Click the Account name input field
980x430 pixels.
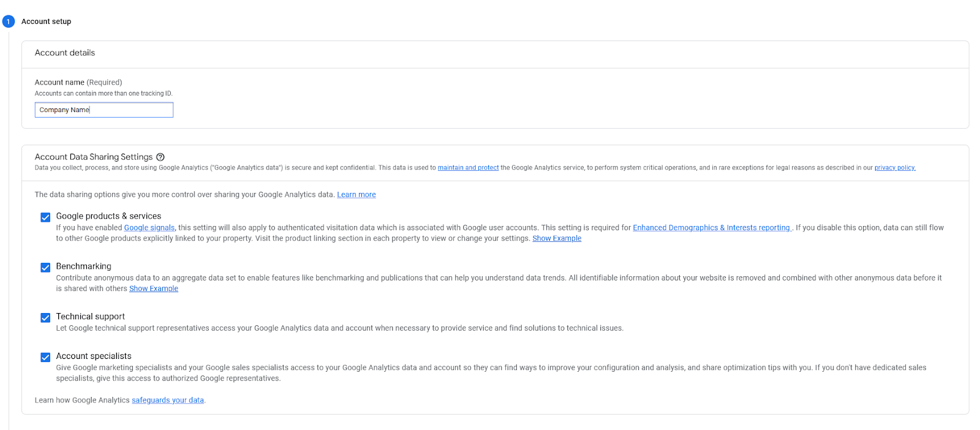pyautogui.click(x=104, y=110)
